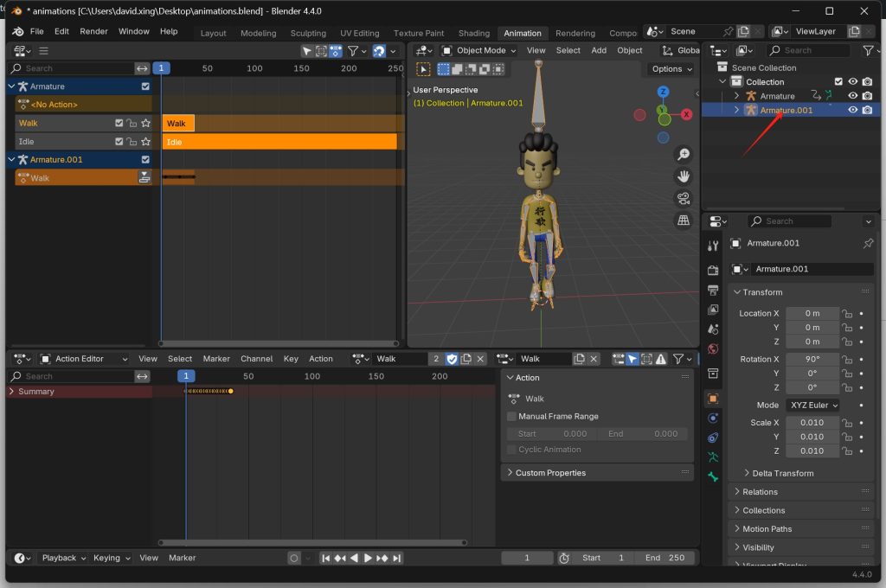Open the Object properties tab icon
886x588 pixels.
(x=713, y=399)
